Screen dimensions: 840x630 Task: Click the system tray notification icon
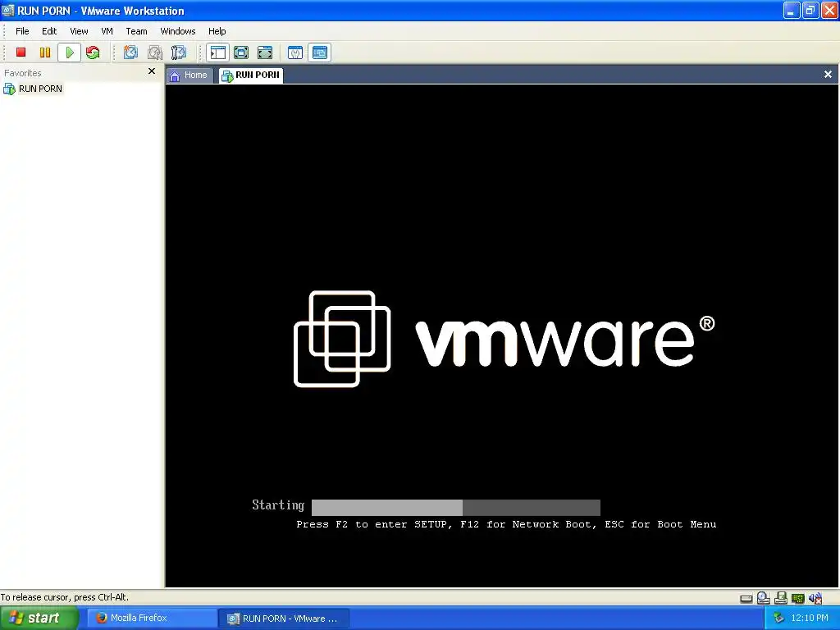pyautogui.click(x=778, y=619)
